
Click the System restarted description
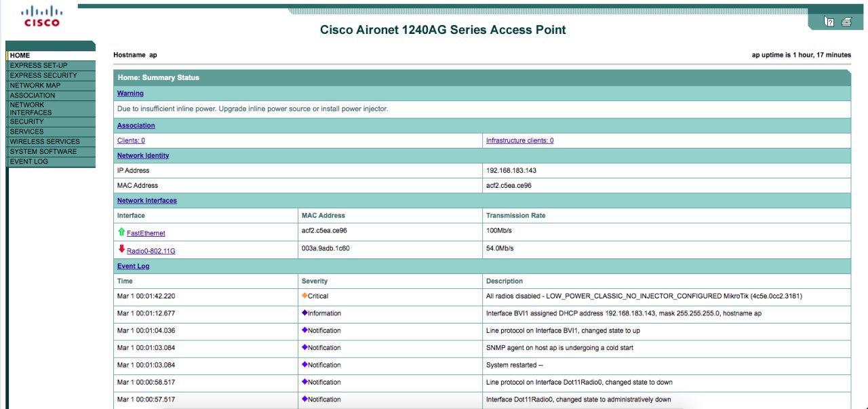point(514,365)
